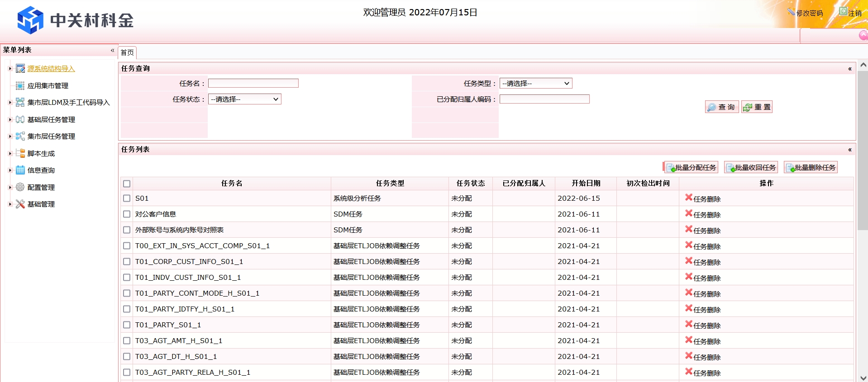Click 批量分配任务 button
This screenshot has height=382, width=868.
[x=691, y=167]
